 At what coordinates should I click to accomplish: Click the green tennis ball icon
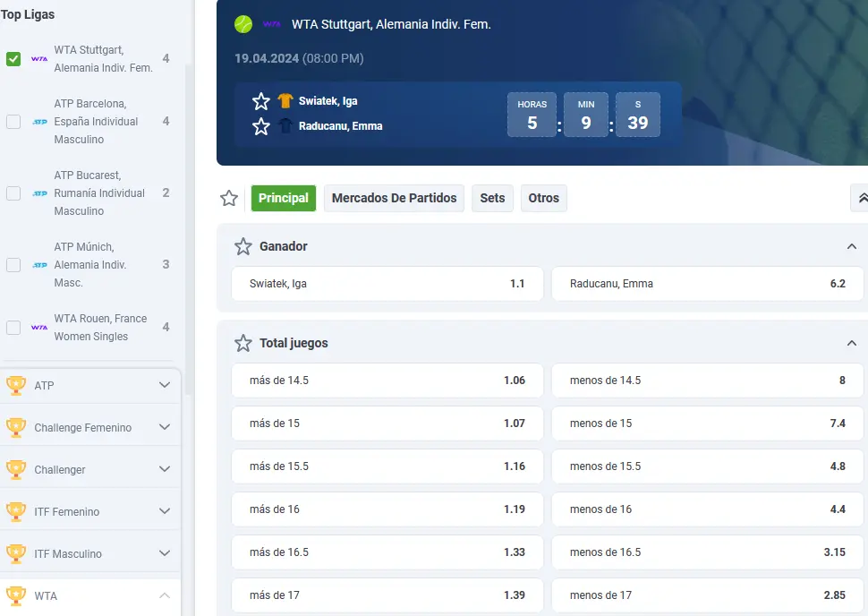(x=243, y=24)
